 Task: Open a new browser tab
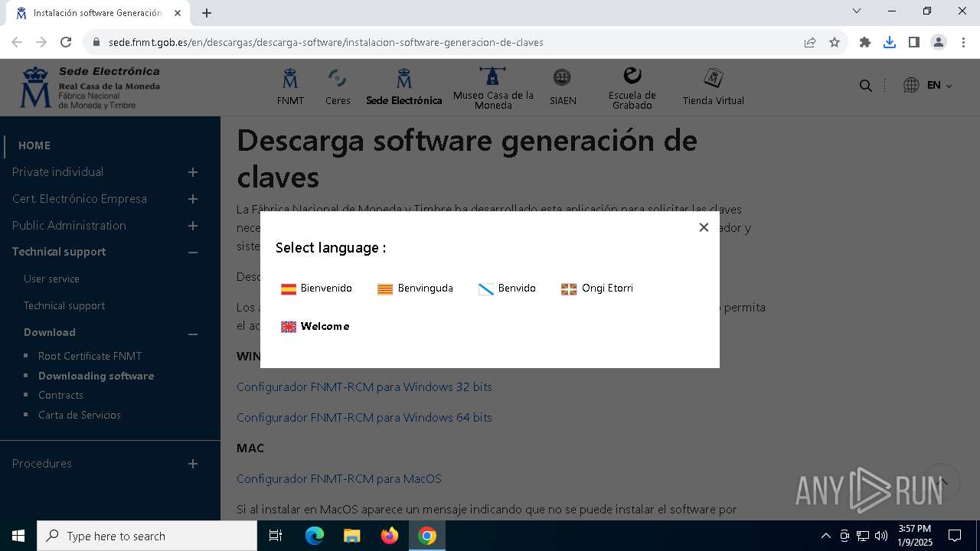207,13
